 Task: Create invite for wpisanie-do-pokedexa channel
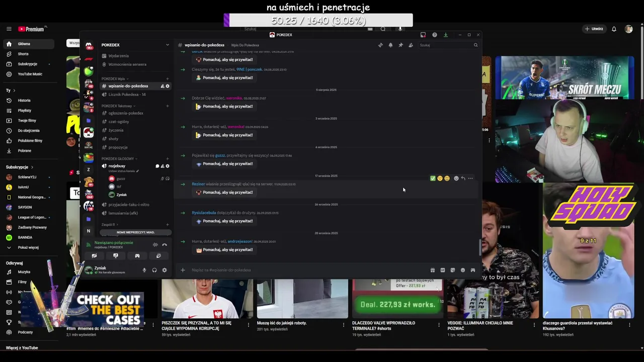(163, 86)
